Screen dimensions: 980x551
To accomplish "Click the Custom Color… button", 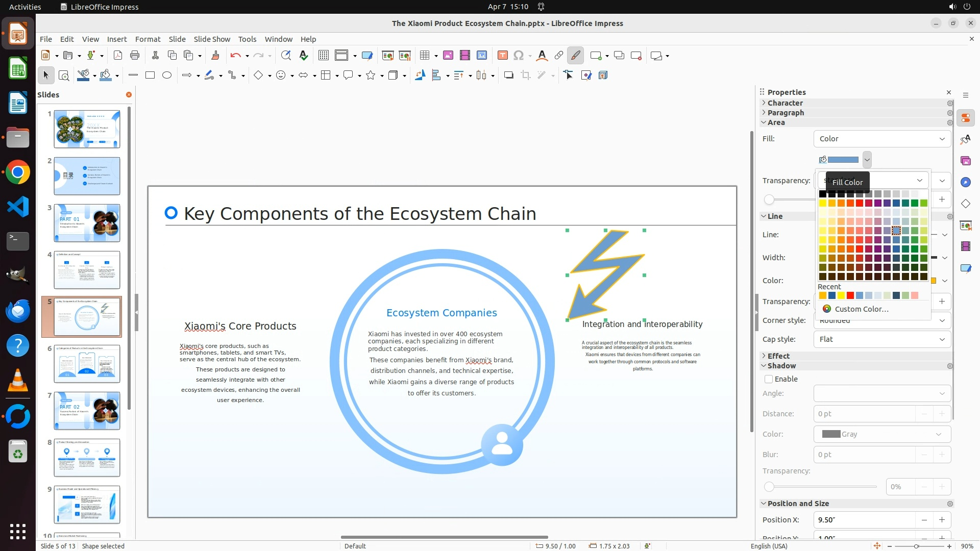I will click(x=861, y=309).
